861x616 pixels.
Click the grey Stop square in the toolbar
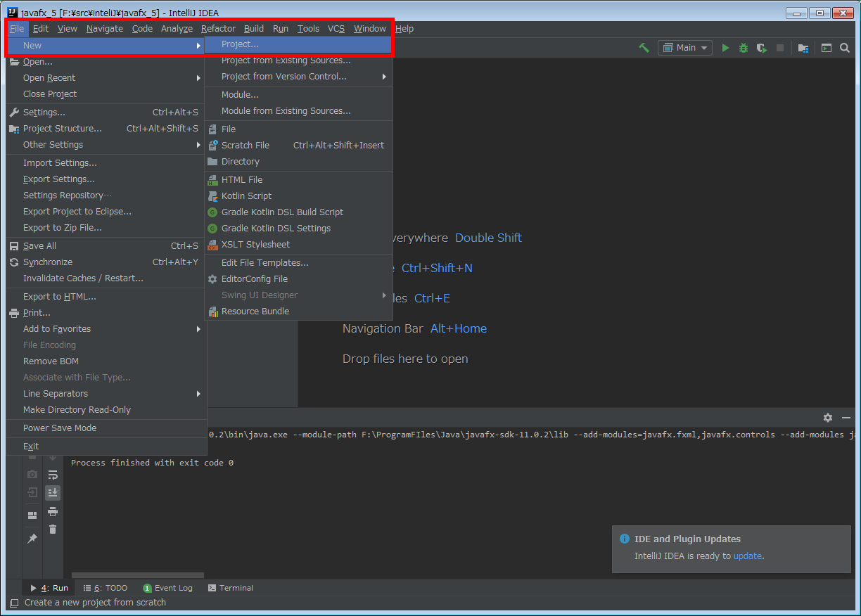pyautogui.click(x=779, y=48)
